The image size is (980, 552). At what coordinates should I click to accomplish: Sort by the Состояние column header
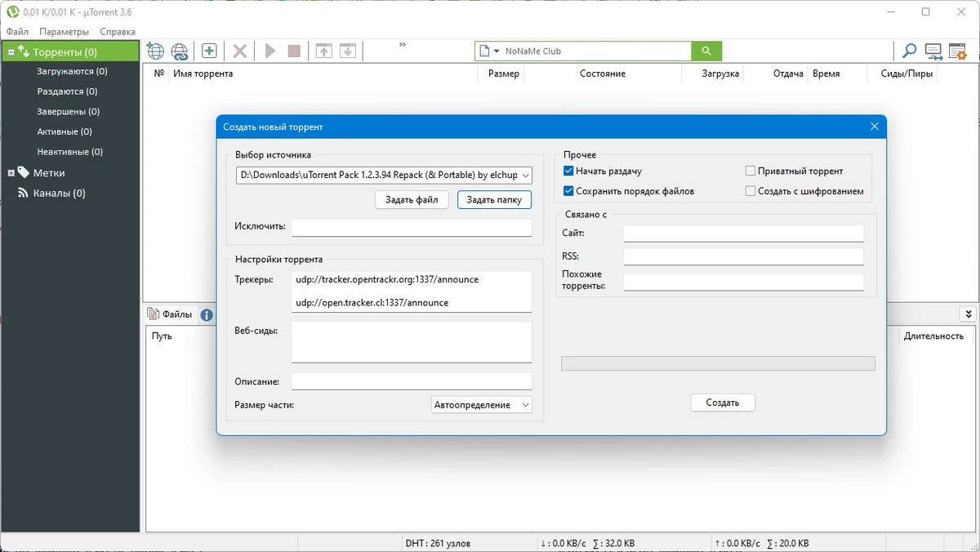click(x=603, y=73)
